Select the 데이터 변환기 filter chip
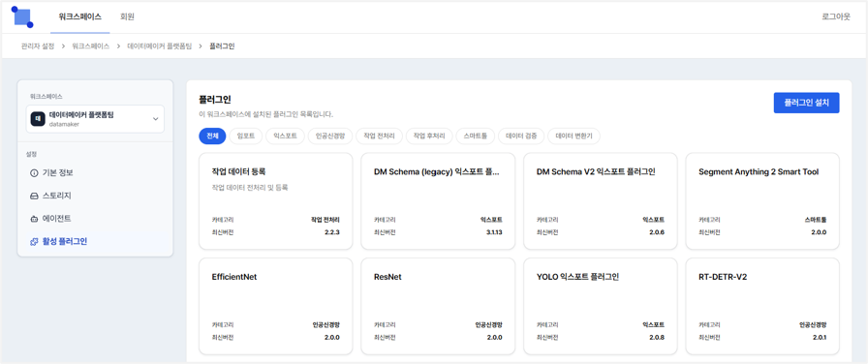 tap(573, 136)
